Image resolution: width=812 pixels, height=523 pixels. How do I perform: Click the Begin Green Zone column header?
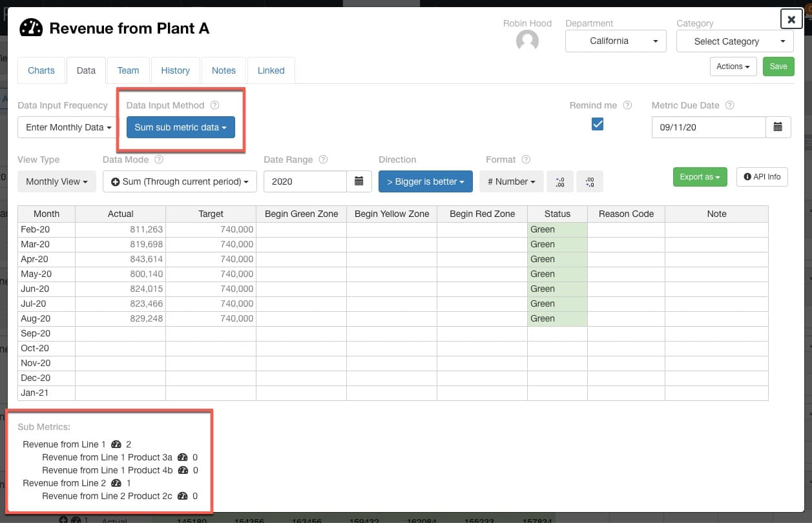[x=302, y=214]
